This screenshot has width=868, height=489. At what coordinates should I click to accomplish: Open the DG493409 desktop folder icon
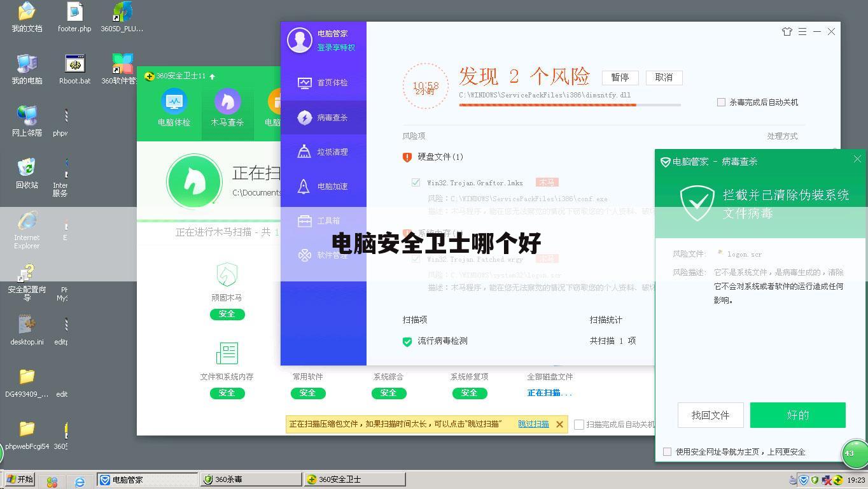27,377
